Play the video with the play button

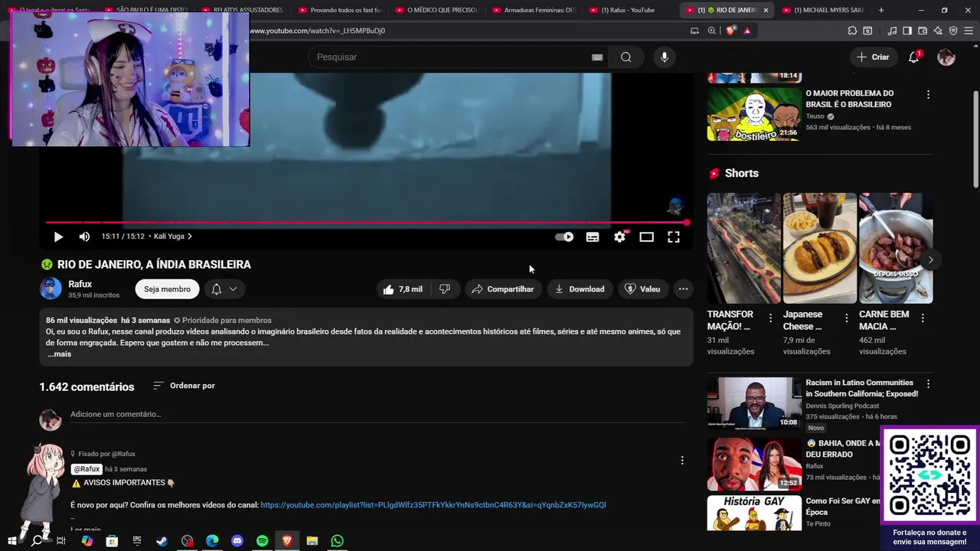58,236
